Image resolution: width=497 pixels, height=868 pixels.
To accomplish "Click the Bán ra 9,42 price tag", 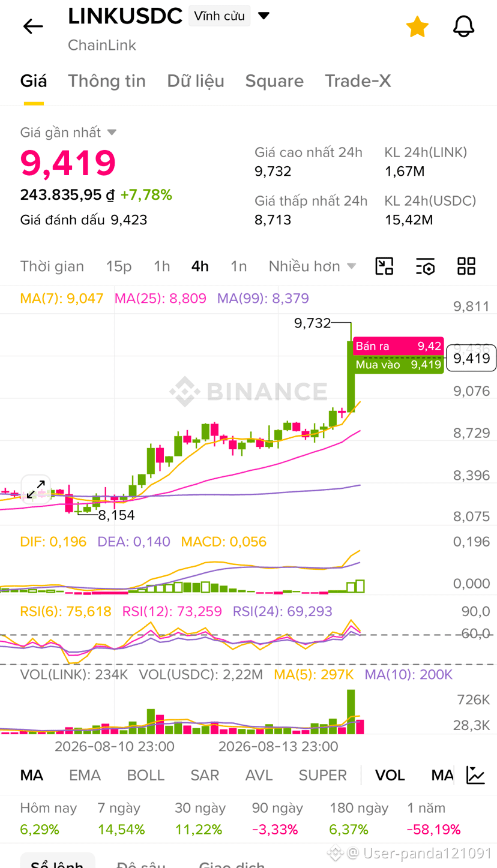I will pyautogui.click(x=399, y=346).
